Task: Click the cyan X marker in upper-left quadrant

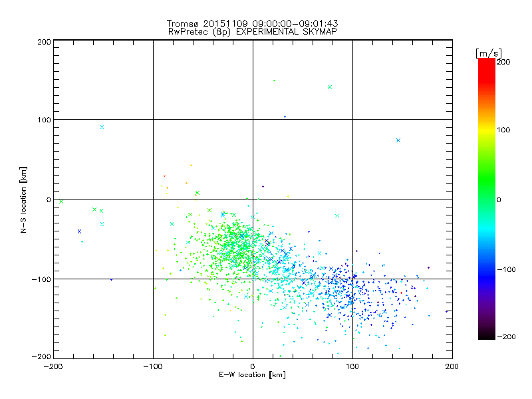Action: coord(102,127)
